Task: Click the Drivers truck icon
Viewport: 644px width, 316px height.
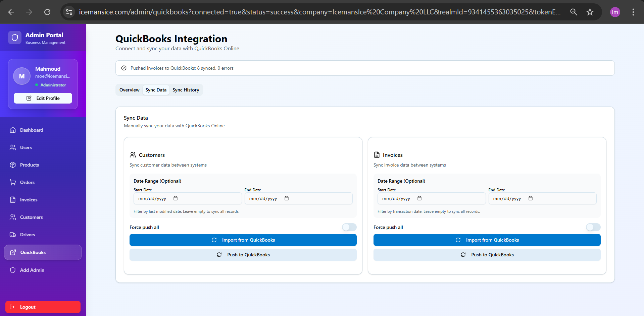Action: (x=13, y=235)
